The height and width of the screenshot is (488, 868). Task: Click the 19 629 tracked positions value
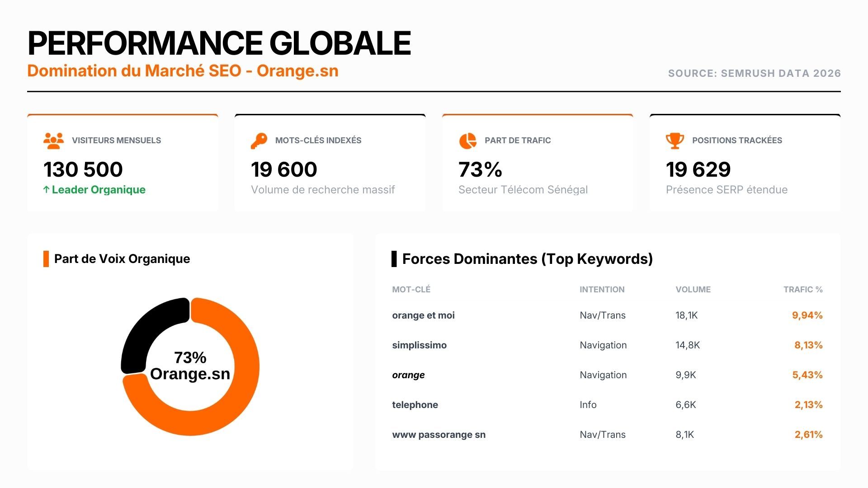(698, 169)
